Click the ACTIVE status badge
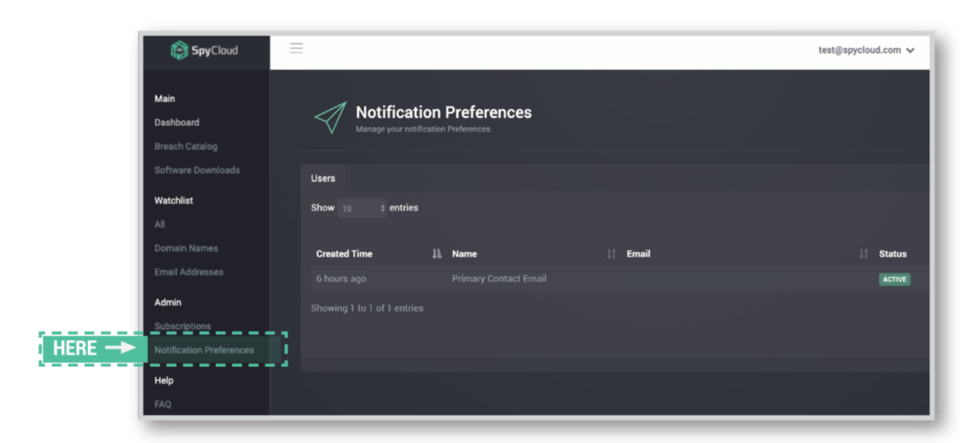This screenshot has width=980, height=443. pos(895,279)
